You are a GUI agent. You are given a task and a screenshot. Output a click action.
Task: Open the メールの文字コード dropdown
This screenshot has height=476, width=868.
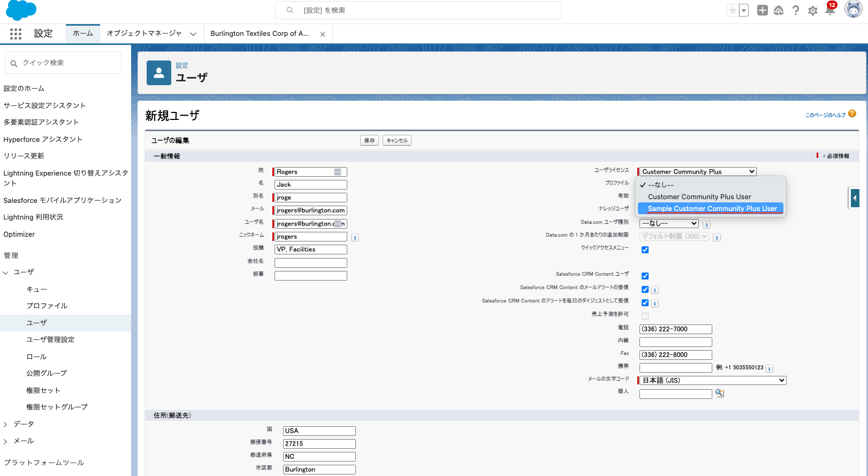click(x=713, y=380)
